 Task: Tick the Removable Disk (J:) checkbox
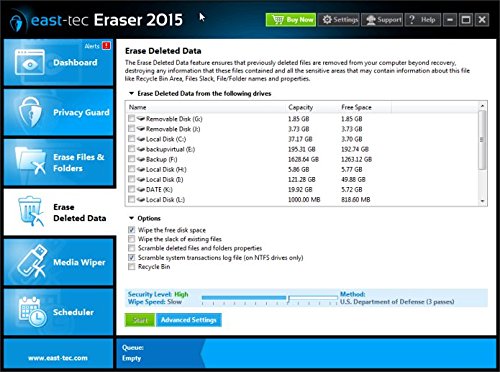tap(131, 128)
